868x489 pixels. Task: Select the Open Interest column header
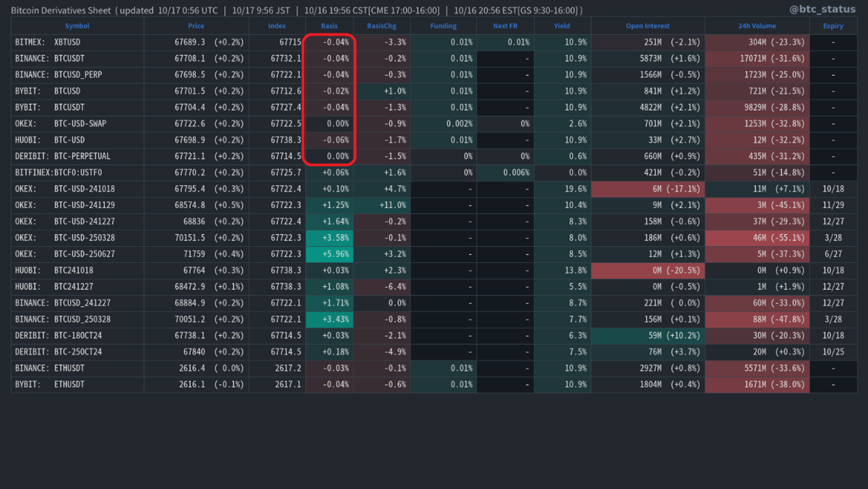tap(648, 26)
